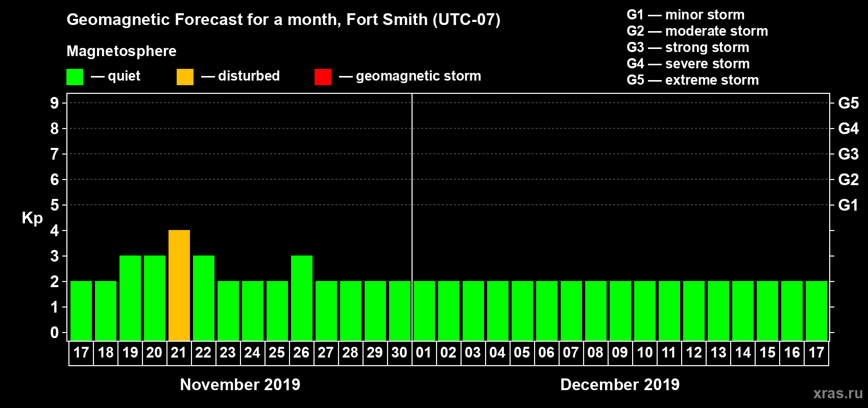Screen dimensions: 868x408
Task: Click the 'G5' right-axis label
Action: coord(848,103)
